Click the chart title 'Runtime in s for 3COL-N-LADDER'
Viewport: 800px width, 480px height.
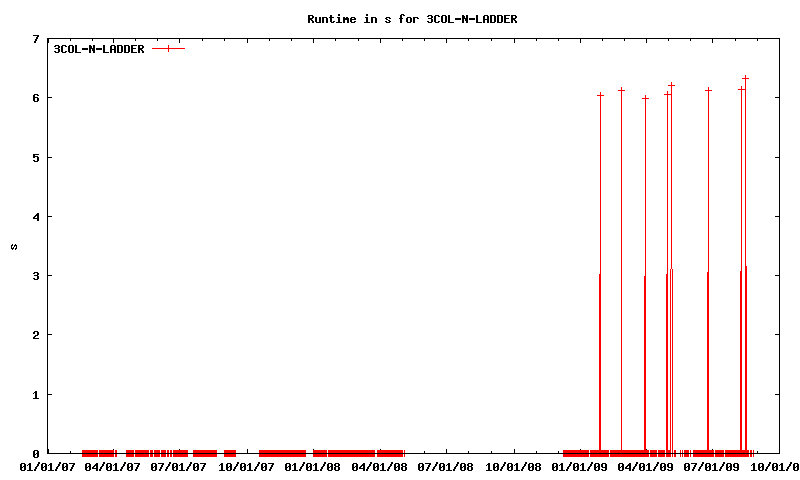point(411,19)
